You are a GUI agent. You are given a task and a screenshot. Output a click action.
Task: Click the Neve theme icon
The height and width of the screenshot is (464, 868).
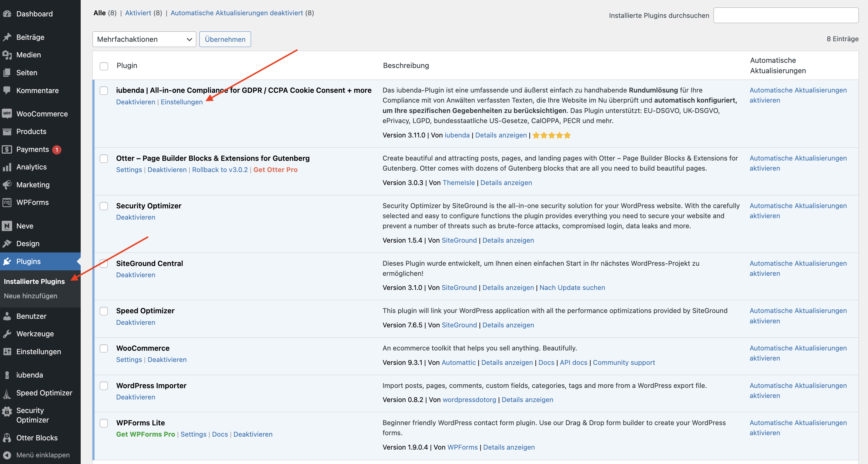coord(7,226)
